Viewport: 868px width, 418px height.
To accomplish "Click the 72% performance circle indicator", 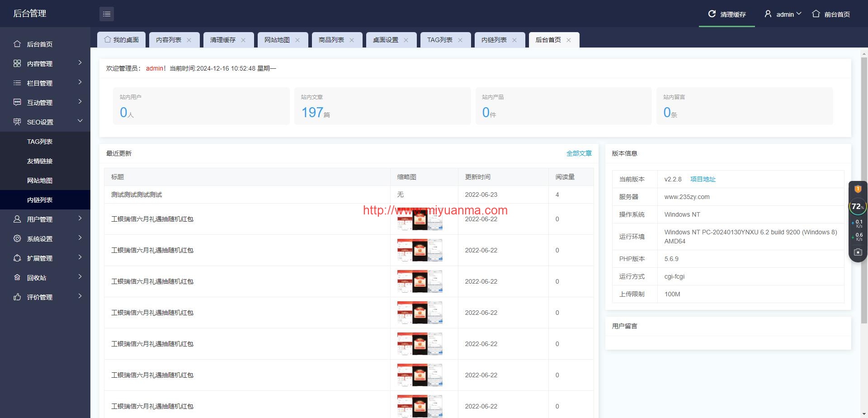I will click(x=857, y=206).
